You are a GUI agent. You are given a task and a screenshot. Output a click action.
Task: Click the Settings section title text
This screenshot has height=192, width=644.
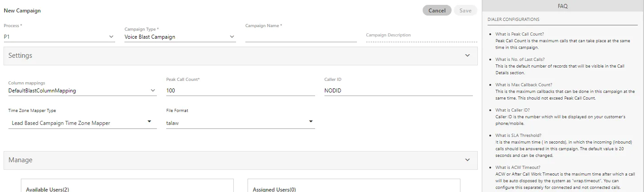pos(20,56)
